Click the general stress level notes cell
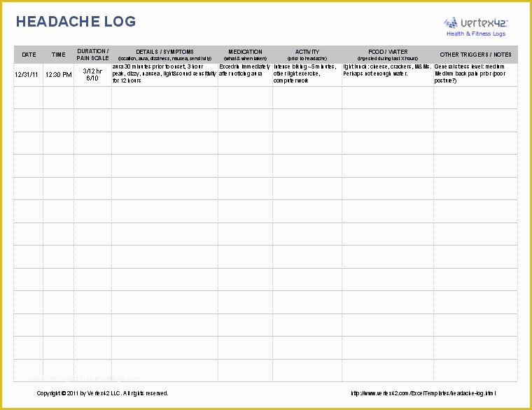The height and width of the screenshot is (410, 532). click(x=476, y=75)
